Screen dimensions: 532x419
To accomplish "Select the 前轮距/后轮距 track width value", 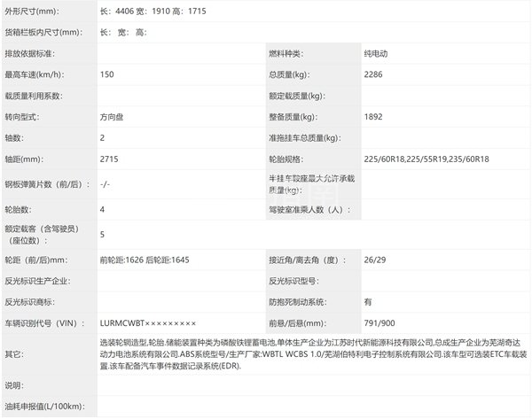I will coord(145,260).
